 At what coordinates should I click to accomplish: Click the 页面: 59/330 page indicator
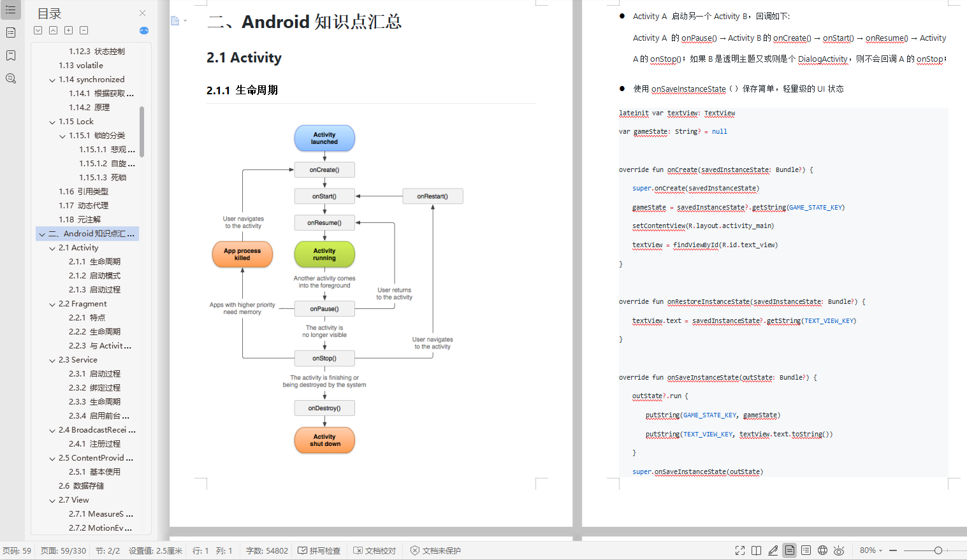click(63, 551)
